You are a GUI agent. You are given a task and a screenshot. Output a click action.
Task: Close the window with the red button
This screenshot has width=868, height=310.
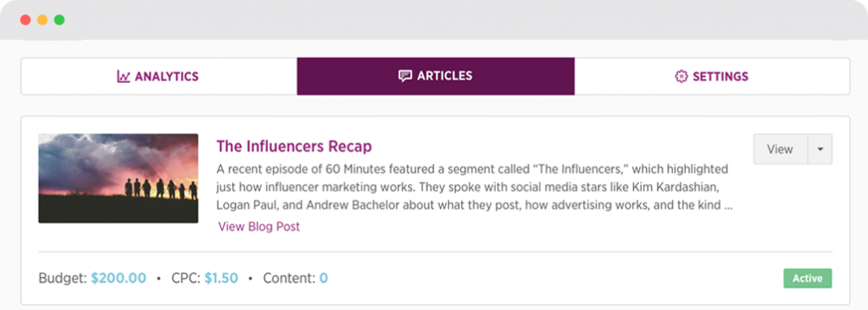(x=25, y=20)
